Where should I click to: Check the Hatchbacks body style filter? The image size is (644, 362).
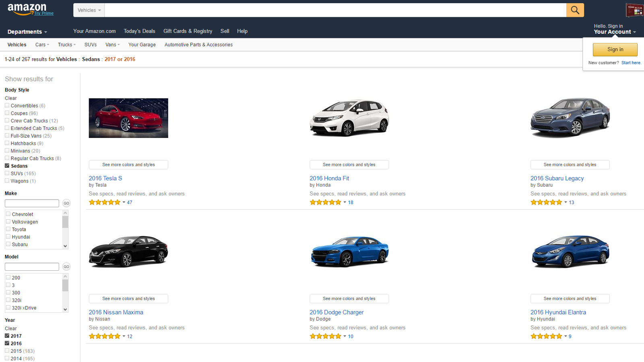click(7, 143)
